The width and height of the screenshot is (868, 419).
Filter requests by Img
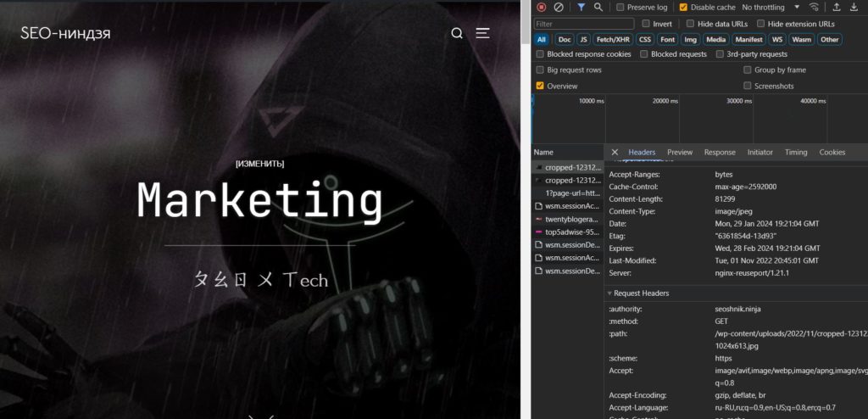(x=690, y=39)
